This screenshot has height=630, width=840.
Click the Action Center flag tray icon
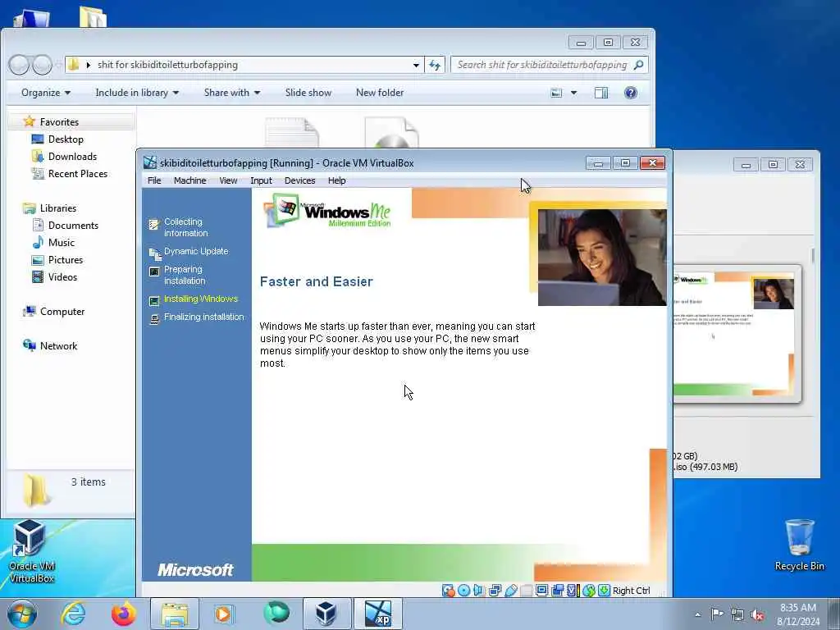717,614
